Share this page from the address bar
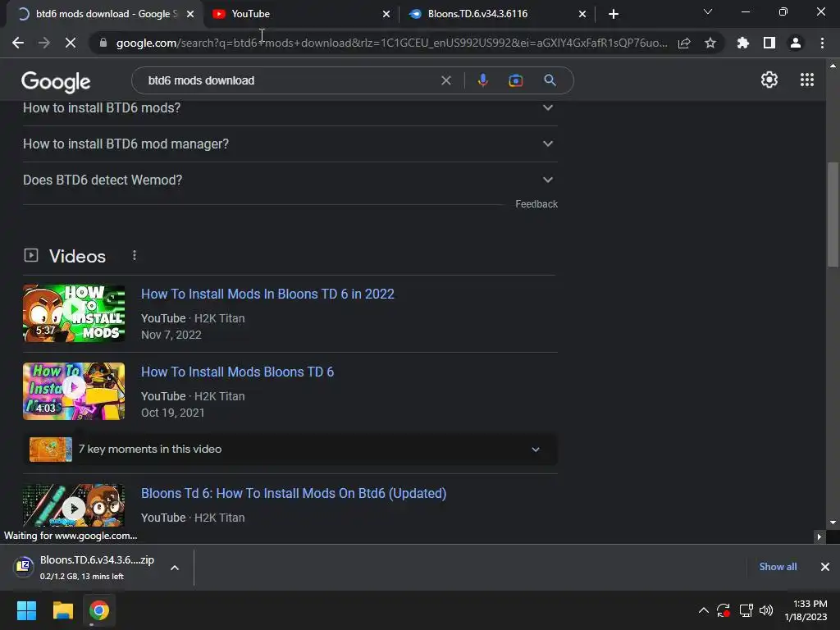Screen dimensions: 840x630 pos(684,43)
